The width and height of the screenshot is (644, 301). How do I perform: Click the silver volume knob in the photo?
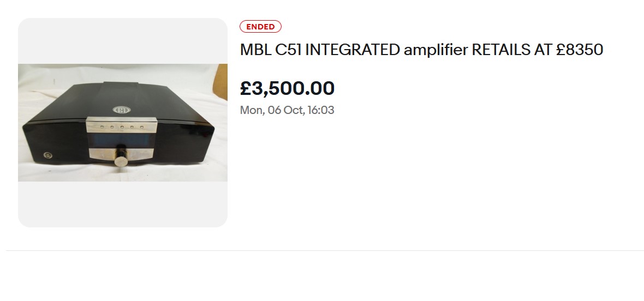[121, 160]
